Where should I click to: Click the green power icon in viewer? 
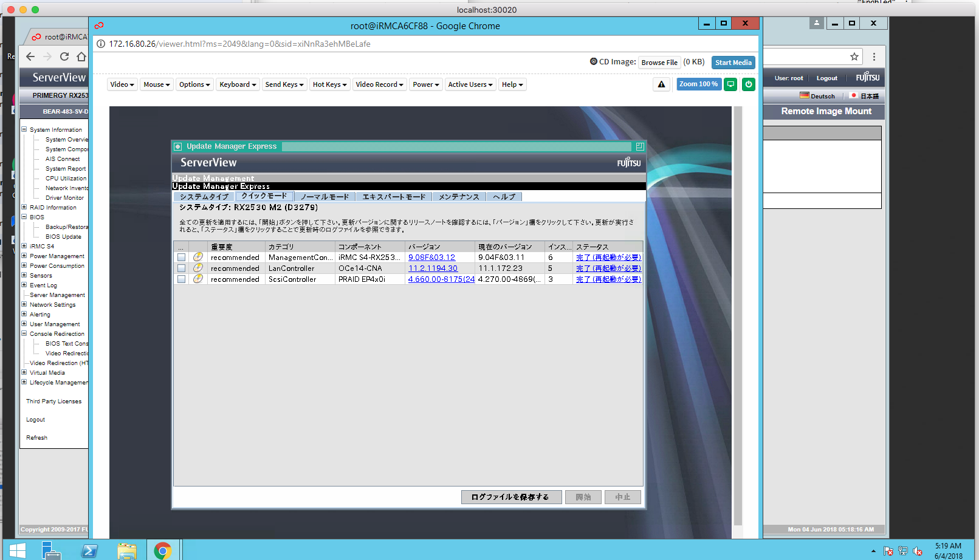pyautogui.click(x=749, y=84)
